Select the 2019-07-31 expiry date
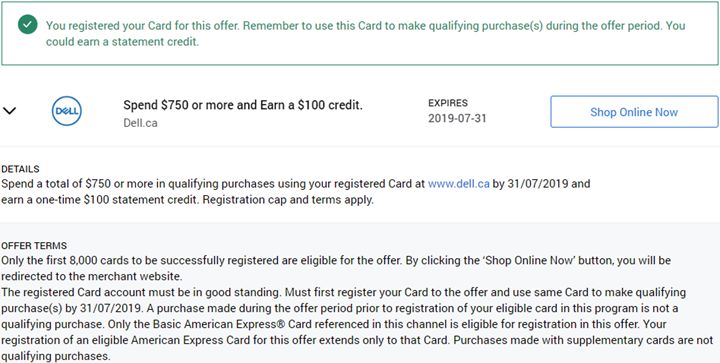 click(457, 118)
